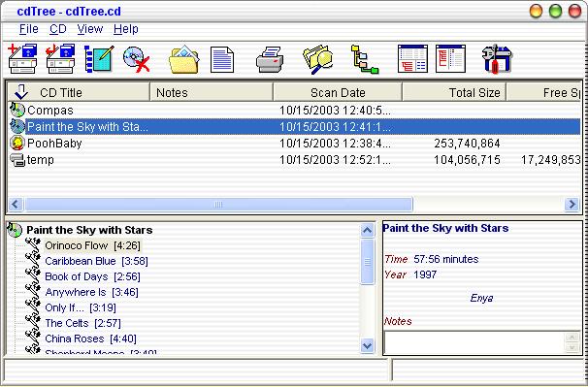588x387 pixels.
Task: Click the Add CD scan toolbar icon
Action: click(22, 59)
